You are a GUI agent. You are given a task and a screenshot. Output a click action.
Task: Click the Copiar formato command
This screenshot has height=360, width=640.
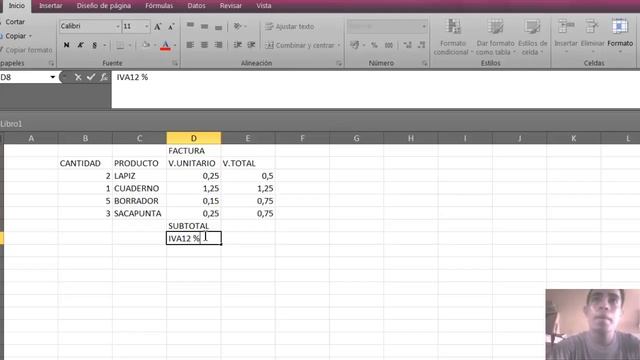pos(27,50)
